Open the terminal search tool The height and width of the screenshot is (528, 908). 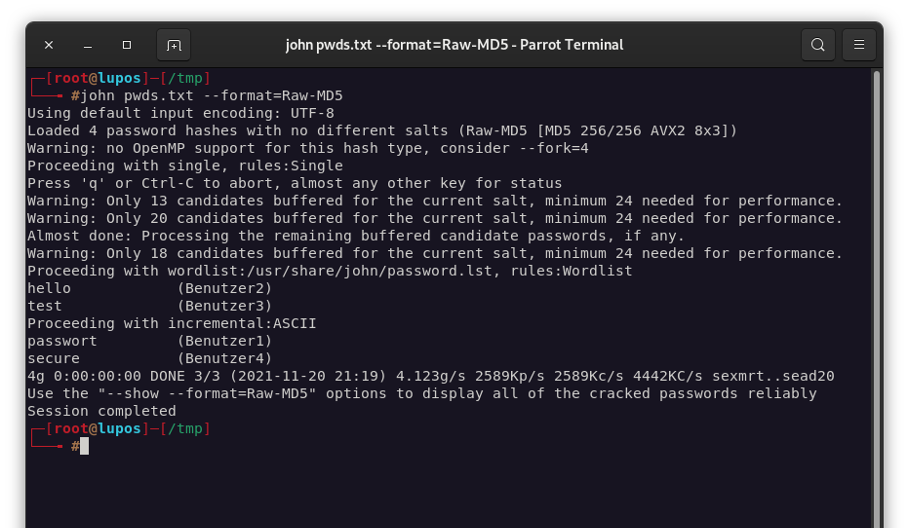click(818, 45)
